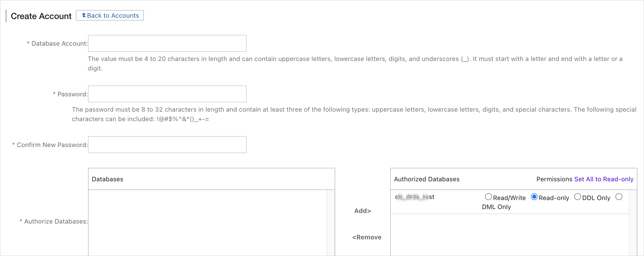Click the <Remove button

pos(367,237)
